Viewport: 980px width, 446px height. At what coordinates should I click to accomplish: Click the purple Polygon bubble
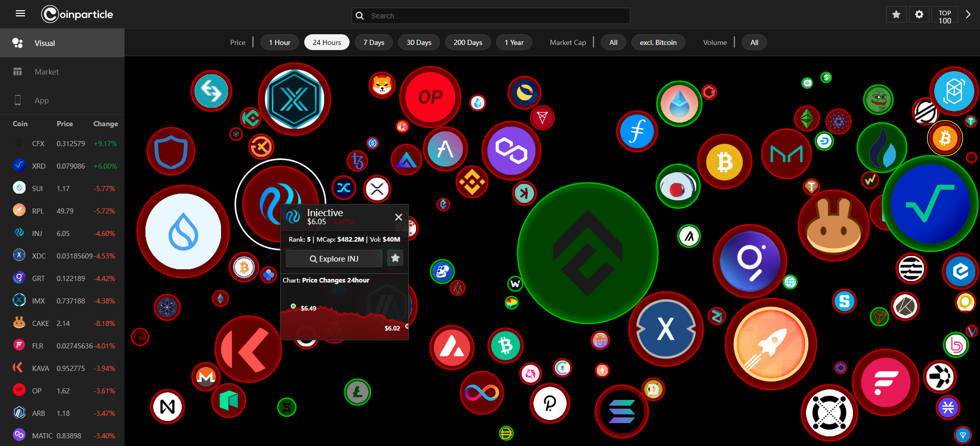[x=511, y=151]
